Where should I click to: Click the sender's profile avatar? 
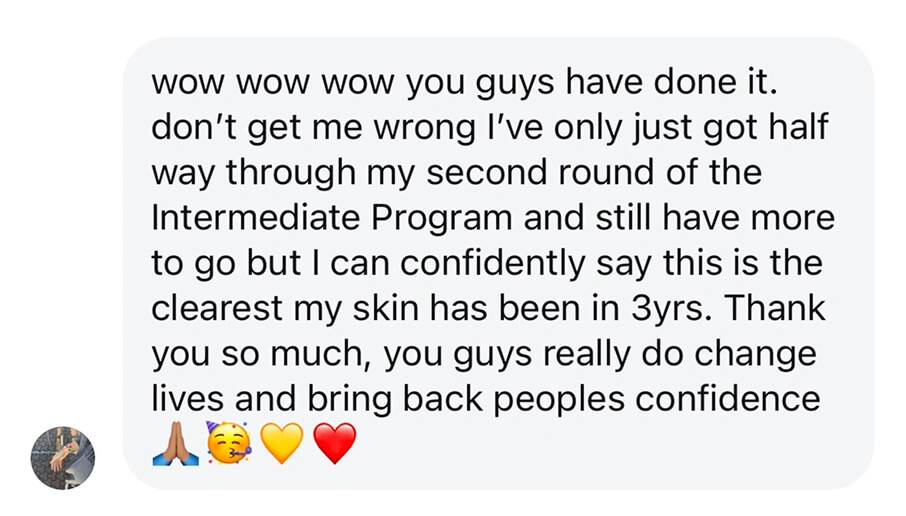(x=62, y=457)
